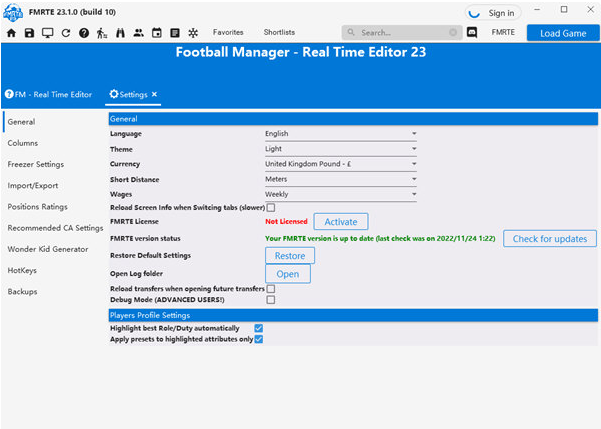Click the Refresh arrow icon
Image resolution: width=601 pixels, height=429 pixels.
point(66,33)
